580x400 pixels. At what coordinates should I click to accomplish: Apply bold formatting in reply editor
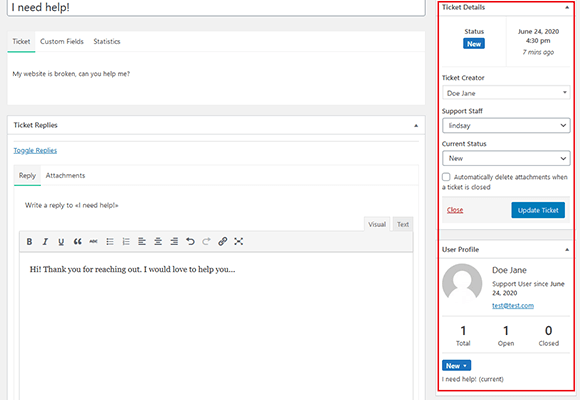[x=29, y=242]
